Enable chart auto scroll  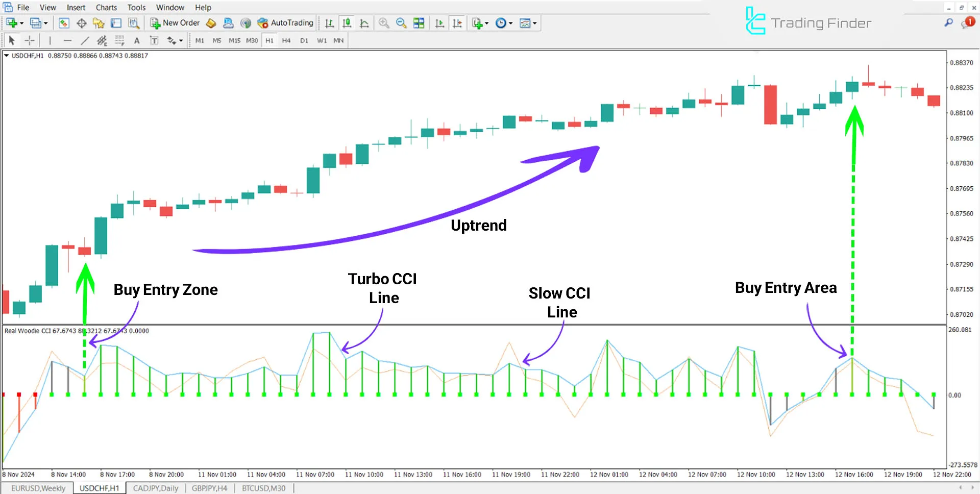[439, 22]
